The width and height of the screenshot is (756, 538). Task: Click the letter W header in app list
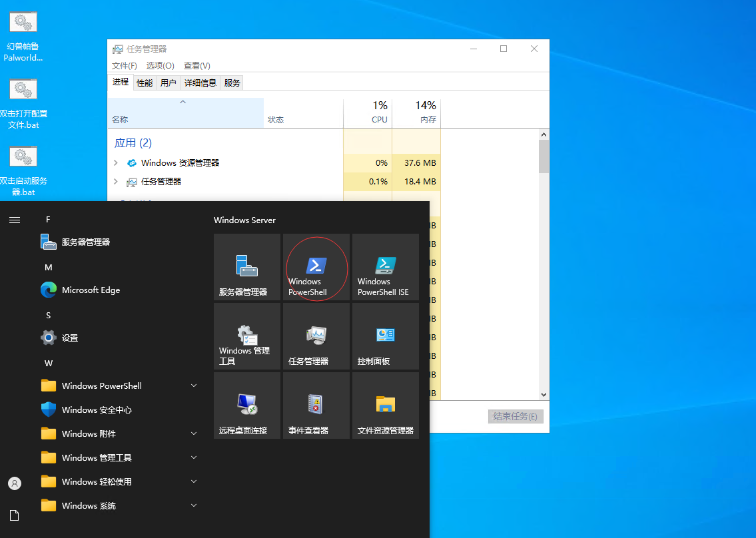tap(48, 364)
